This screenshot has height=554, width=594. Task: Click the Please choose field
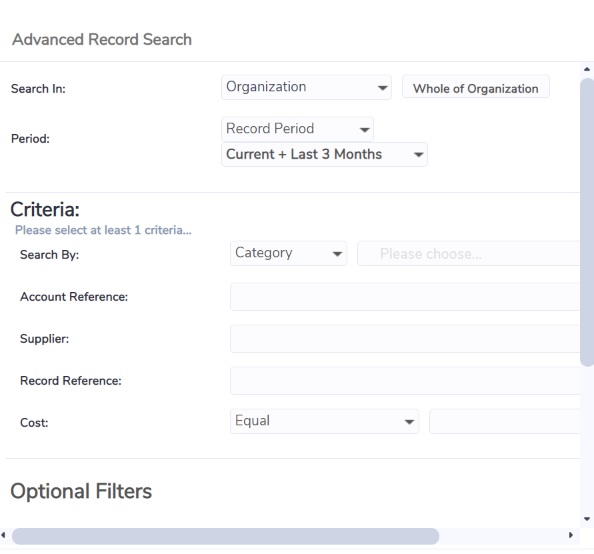click(x=469, y=254)
